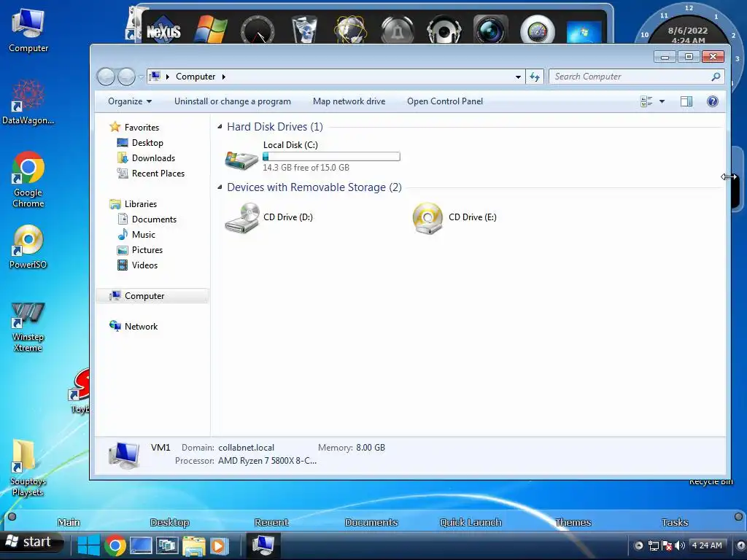Click Uninstall or change a program
The width and height of the screenshot is (747, 560).
[x=233, y=101]
